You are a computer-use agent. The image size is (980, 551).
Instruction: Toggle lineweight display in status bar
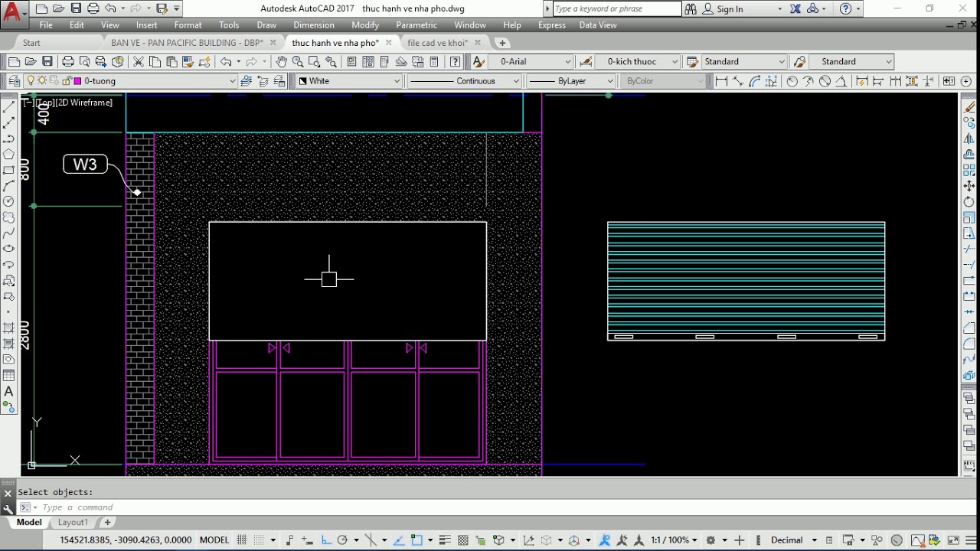click(445, 540)
